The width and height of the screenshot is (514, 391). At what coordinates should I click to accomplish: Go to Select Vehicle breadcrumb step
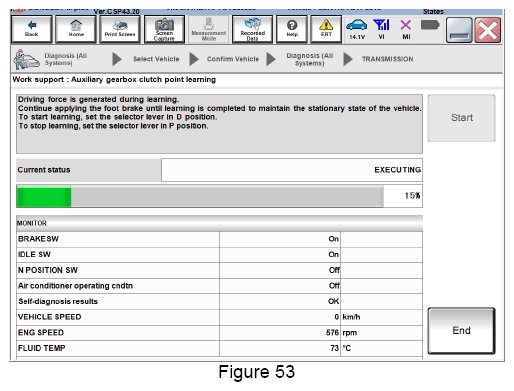pos(156,59)
